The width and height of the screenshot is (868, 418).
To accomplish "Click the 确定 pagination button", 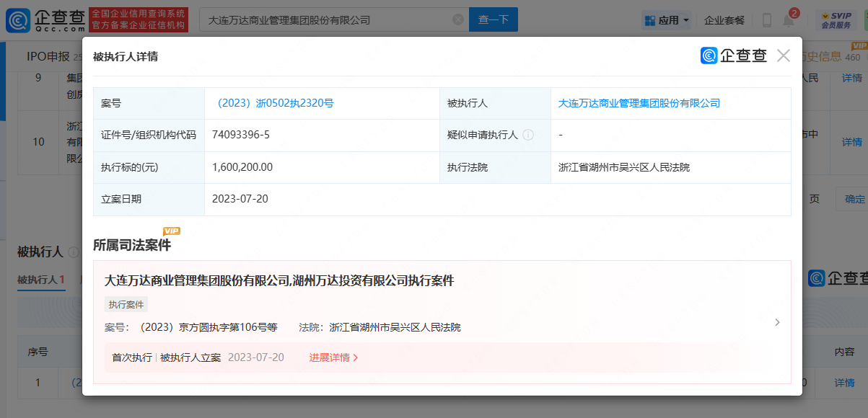I will click(854, 199).
